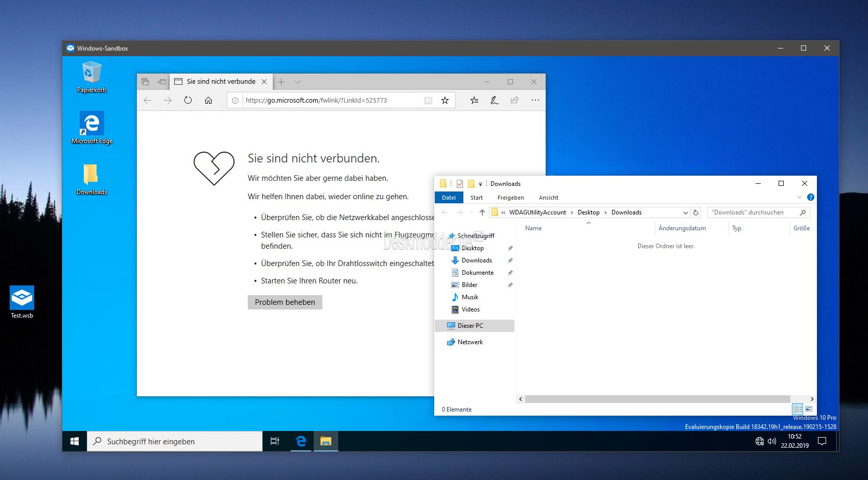Open Task View on sandbox taskbar
Viewport: 868px width, 480px height.
275,441
